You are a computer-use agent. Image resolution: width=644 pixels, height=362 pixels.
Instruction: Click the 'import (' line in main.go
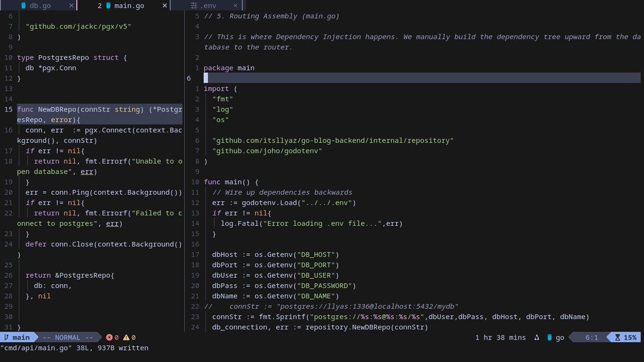[x=220, y=88]
